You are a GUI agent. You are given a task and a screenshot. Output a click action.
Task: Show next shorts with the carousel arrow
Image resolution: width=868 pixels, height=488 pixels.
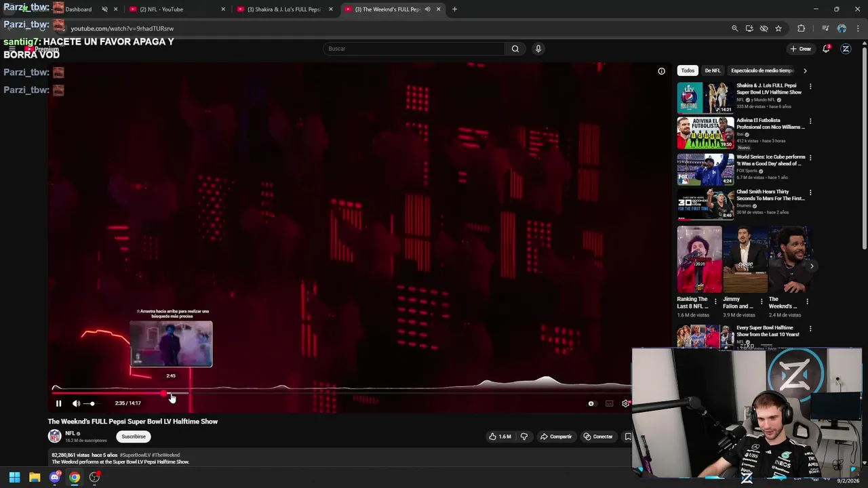(812, 266)
